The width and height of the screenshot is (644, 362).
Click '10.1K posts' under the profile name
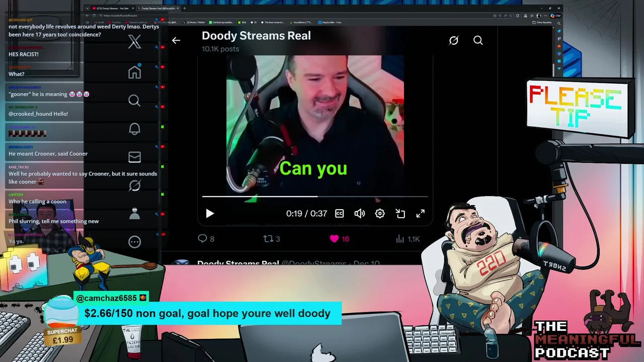pyautogui.click(x=220, y=49)
